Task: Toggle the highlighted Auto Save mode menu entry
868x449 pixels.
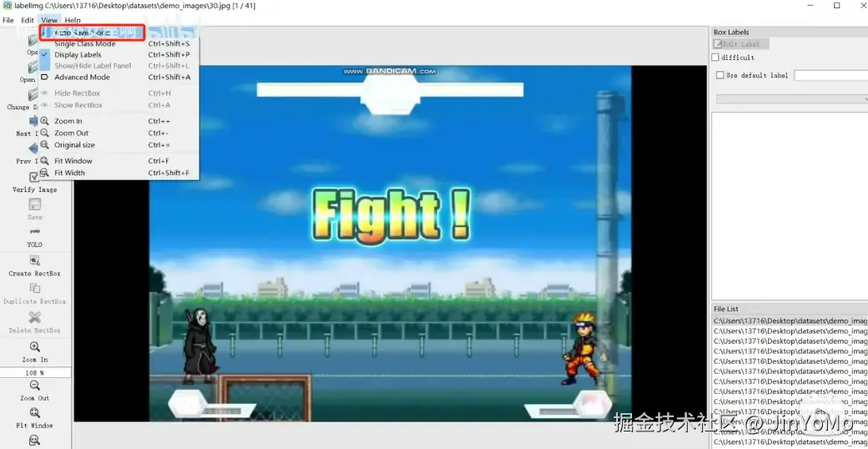Action: (92, 33)
